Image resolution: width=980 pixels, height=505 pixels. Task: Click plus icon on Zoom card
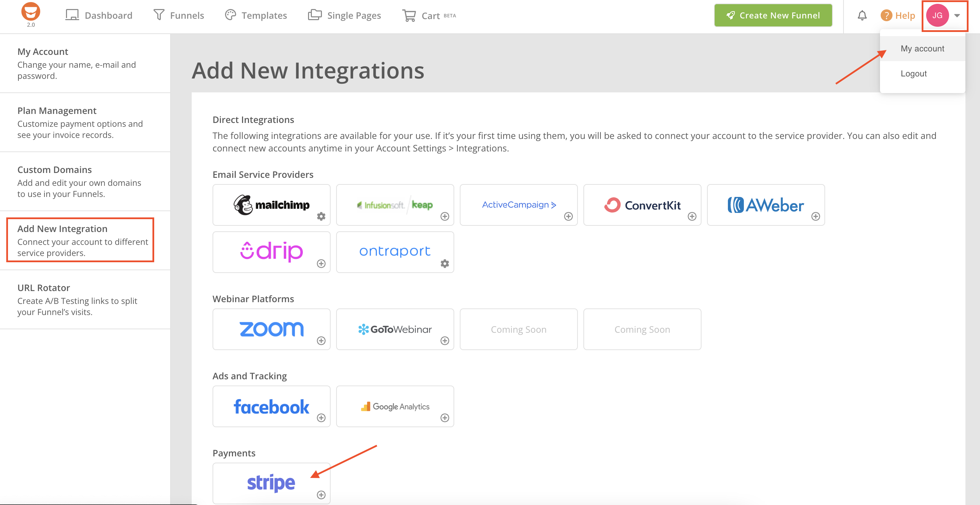point(321,341)
